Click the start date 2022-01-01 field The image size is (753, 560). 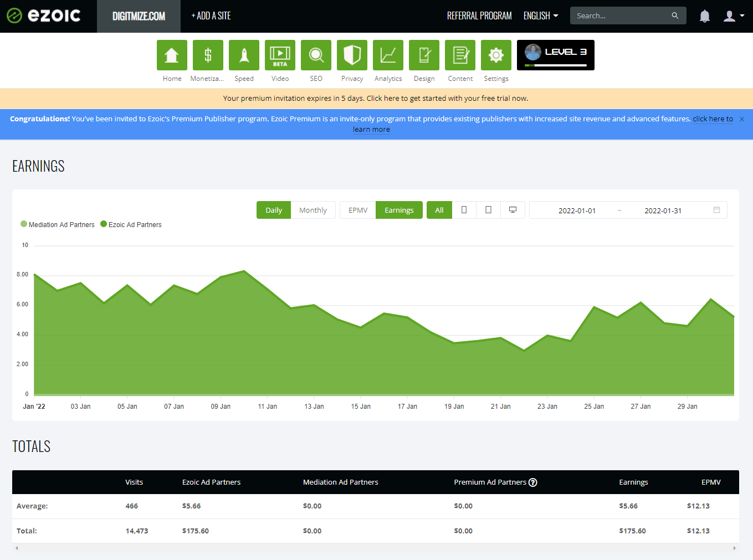577,210
